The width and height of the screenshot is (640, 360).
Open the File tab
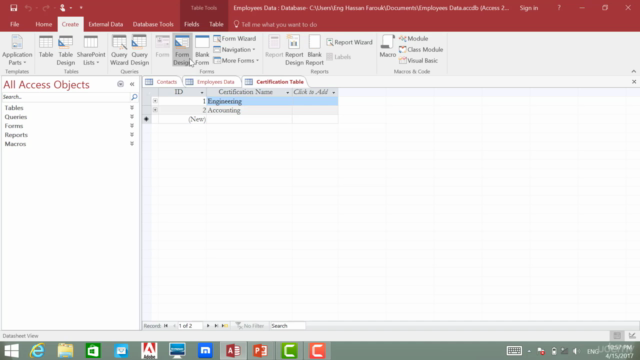pos(15,24)
